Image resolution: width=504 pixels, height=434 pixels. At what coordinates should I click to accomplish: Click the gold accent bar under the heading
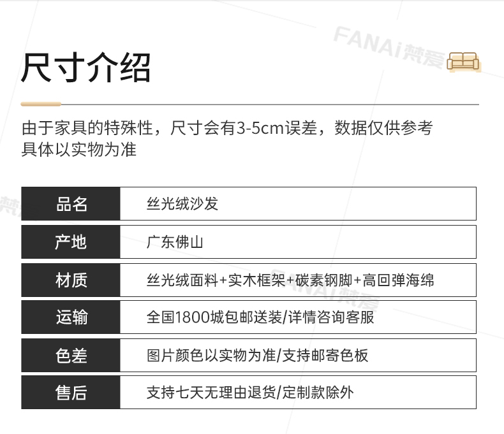pyautogui.click(x=41, y=104)
